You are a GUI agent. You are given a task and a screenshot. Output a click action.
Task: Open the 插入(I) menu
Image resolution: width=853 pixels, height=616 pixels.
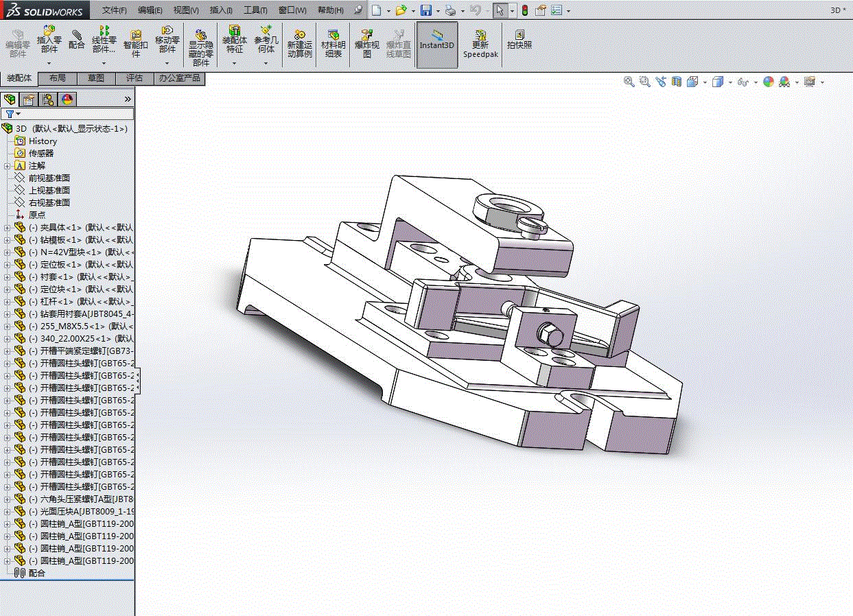(221, 10)
